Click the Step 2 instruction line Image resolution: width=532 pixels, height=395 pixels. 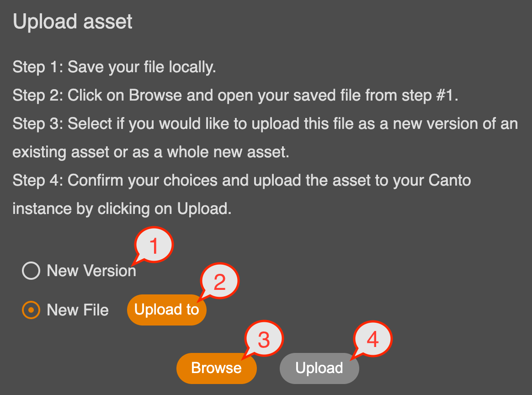click(235, 96)
